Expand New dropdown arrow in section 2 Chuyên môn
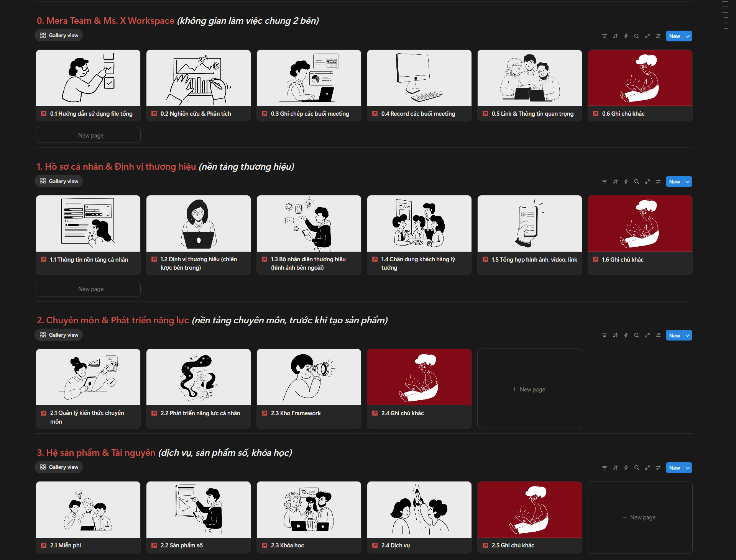The width and height of the screenshot is (736, 560). (x=688, y=335)
